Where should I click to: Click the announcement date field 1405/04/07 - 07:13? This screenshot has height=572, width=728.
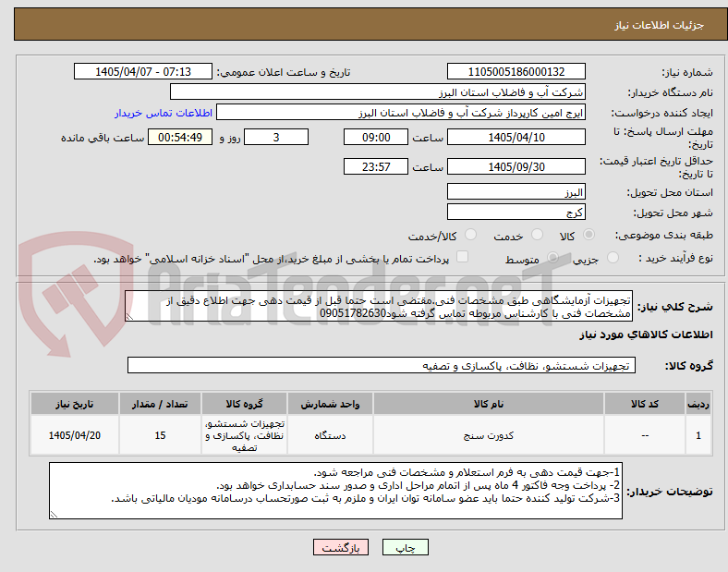tap(143, 71)
